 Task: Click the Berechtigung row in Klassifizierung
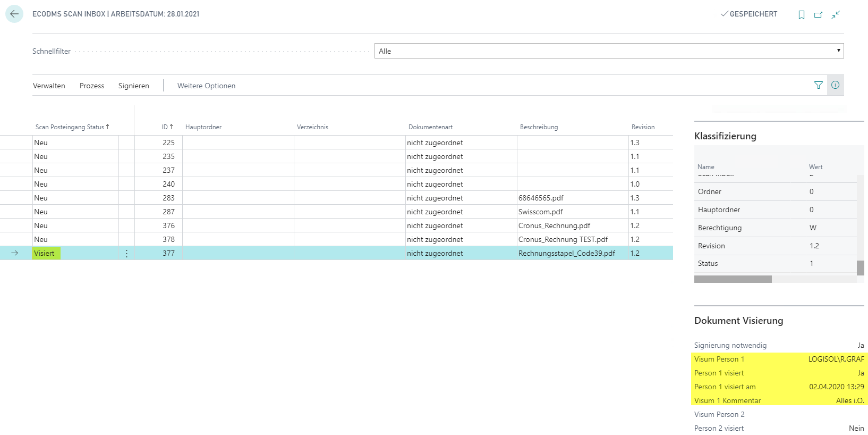(x=776, y=228)
